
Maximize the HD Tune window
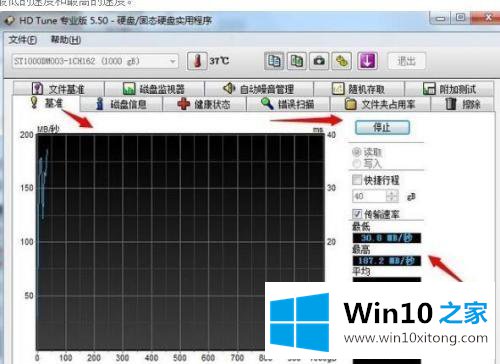[x=460, y=18]
